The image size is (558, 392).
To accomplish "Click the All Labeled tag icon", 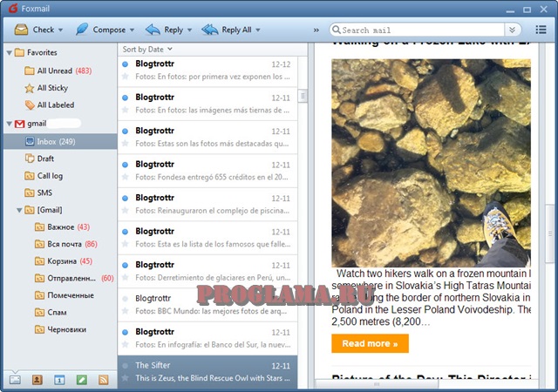I will [30, 105].
